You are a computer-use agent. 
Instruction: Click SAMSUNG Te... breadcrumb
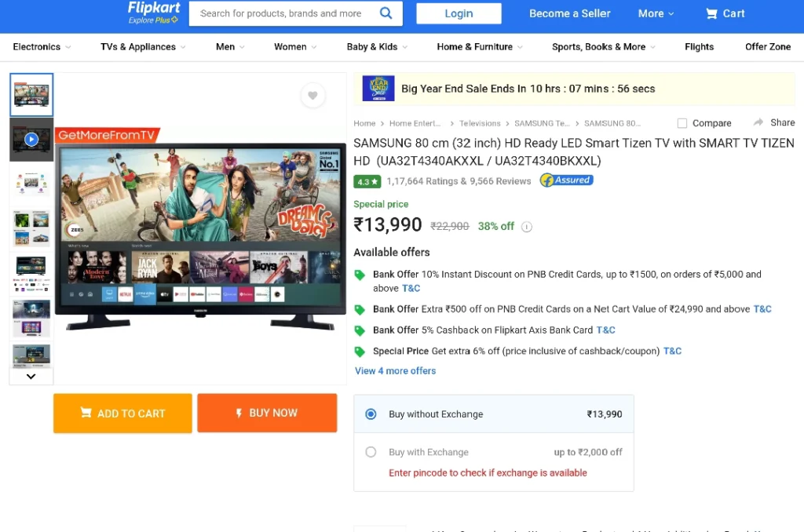click(542, 123)
